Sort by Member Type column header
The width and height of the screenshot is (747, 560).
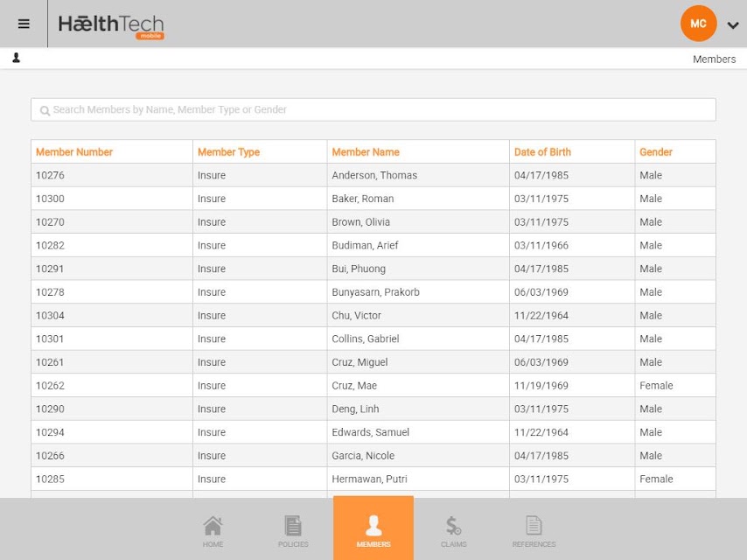(x=228, y=152)
